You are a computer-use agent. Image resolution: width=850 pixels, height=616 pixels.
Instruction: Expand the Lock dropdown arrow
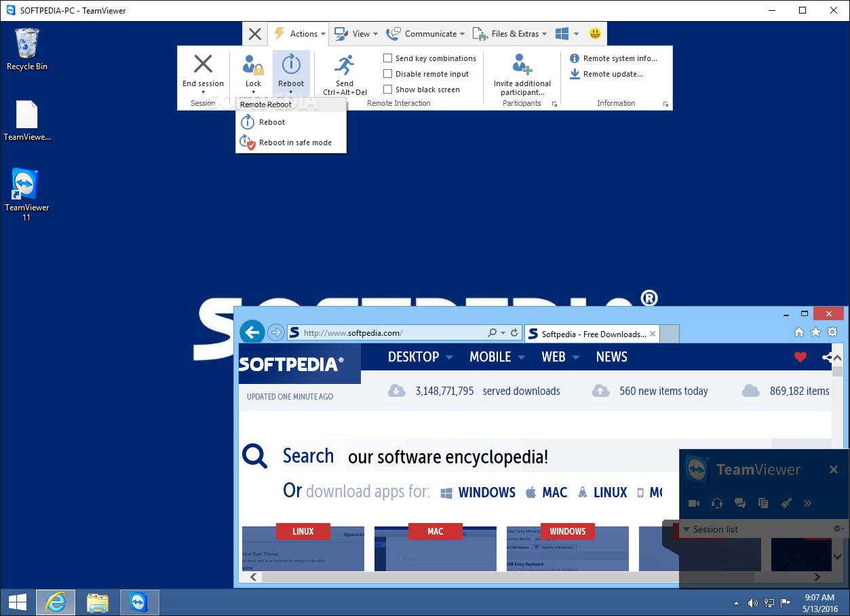tap(253, 92)
